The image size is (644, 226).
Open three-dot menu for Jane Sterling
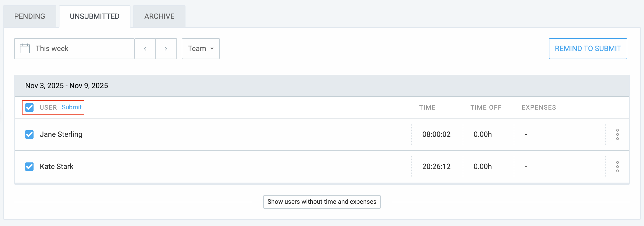pyautogui.click(x=617, y=134)
